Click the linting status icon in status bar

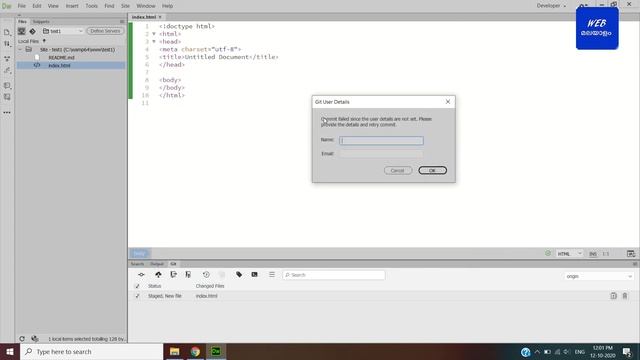(x=548, y=253)
